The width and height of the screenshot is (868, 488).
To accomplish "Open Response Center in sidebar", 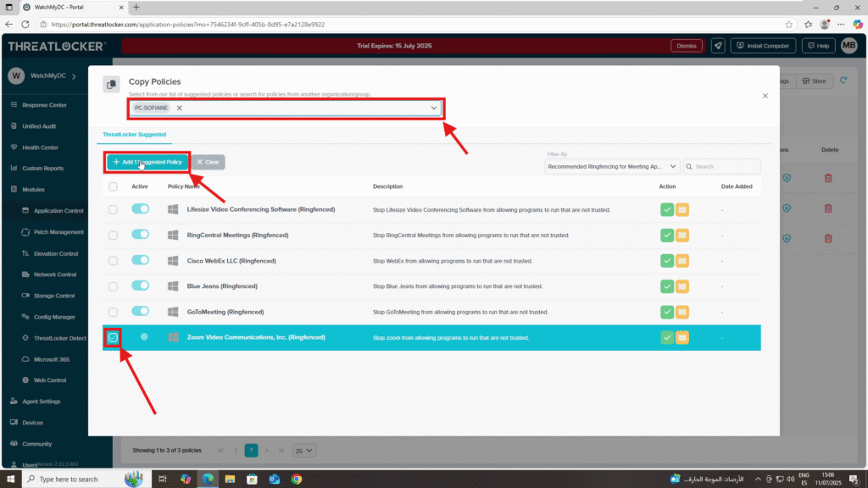I will [44, 105].
